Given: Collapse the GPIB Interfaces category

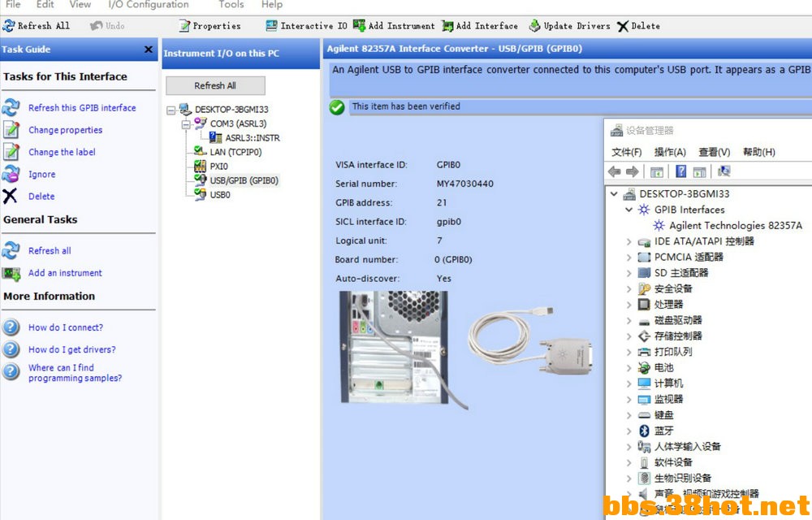Looking at the screenshot, I should tap(628, 210).
